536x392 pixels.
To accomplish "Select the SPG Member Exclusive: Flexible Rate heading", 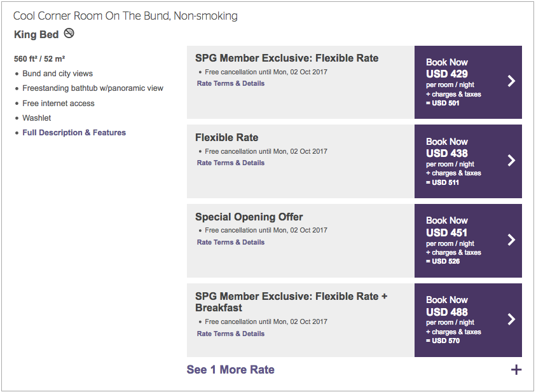I will click(x=287, y=58).
